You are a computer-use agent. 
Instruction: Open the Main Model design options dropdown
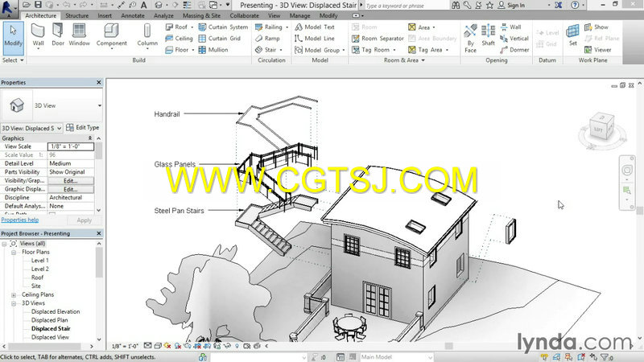(x=396, y=357)
